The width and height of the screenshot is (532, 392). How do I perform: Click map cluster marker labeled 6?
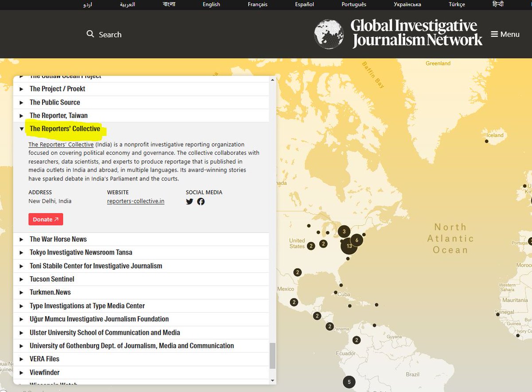click(x=357, y=240)
